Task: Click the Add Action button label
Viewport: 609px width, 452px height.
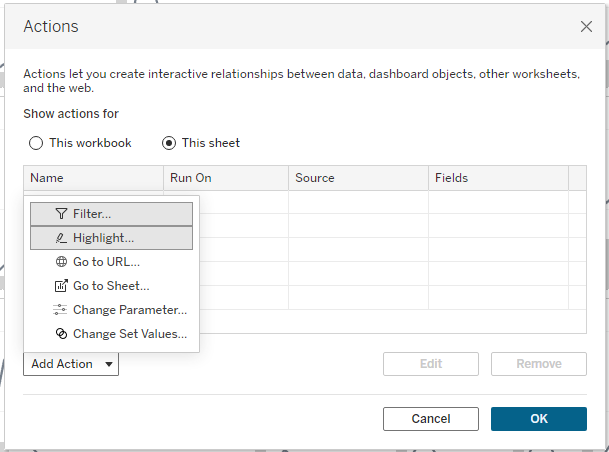Action: pos(62,364)
